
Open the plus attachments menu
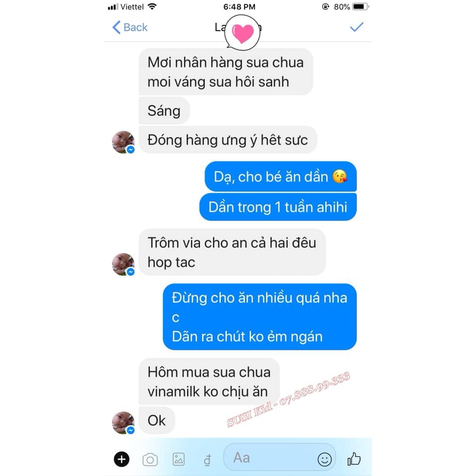click(x=121, y=459)
